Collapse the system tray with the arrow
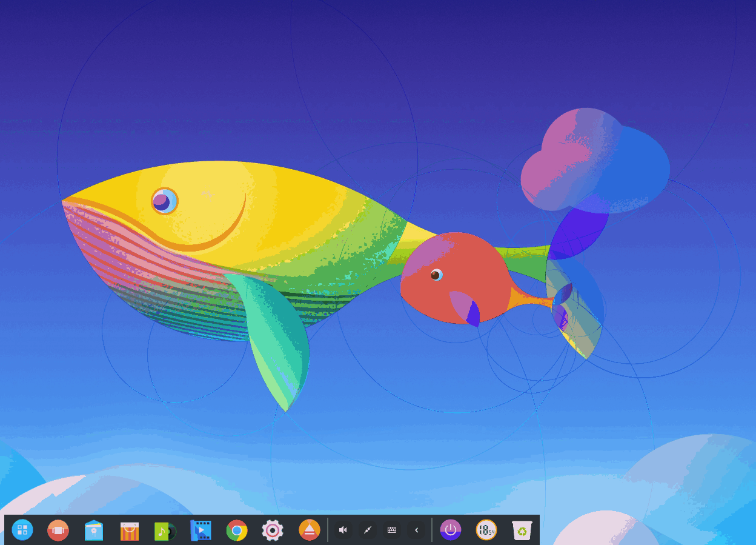This screenshot has height=545, width=756. 416,530
